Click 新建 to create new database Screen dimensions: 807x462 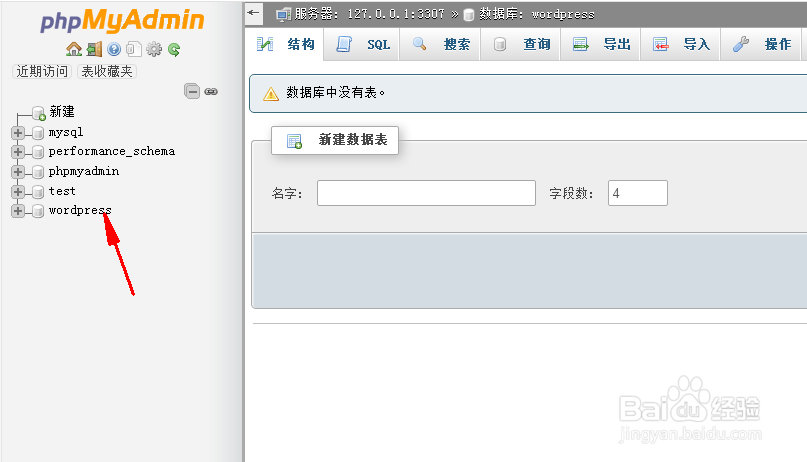(x=62, y=112)
